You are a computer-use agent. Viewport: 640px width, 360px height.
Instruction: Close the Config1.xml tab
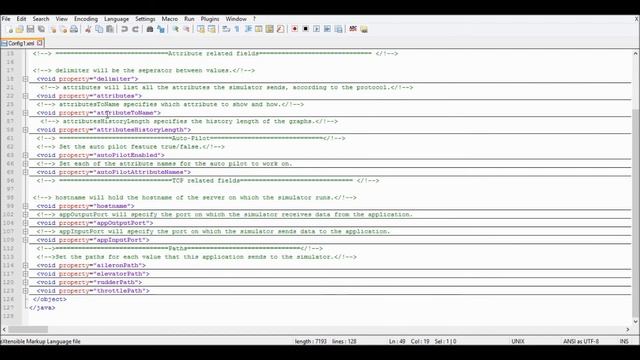(40, 43)
